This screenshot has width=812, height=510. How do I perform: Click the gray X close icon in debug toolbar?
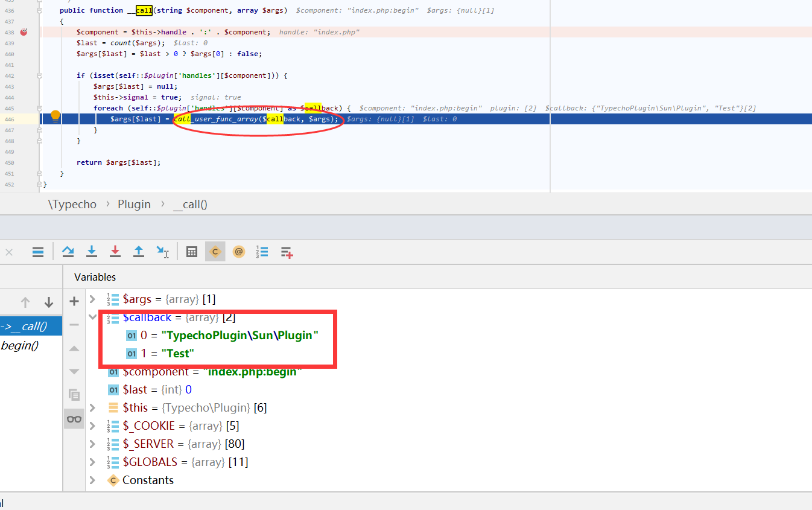point(9,252)
